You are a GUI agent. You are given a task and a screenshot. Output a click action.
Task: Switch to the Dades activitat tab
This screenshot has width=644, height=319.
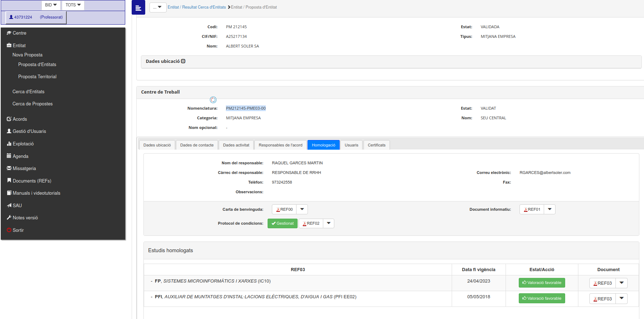click(236, 145)
